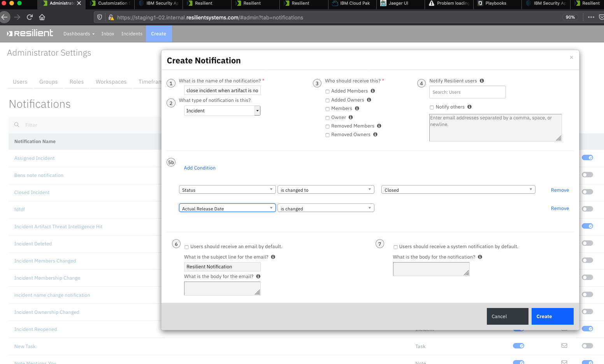Open the Notify Resilient users info icon
The image size is (604, 364).
click(482, 81)
